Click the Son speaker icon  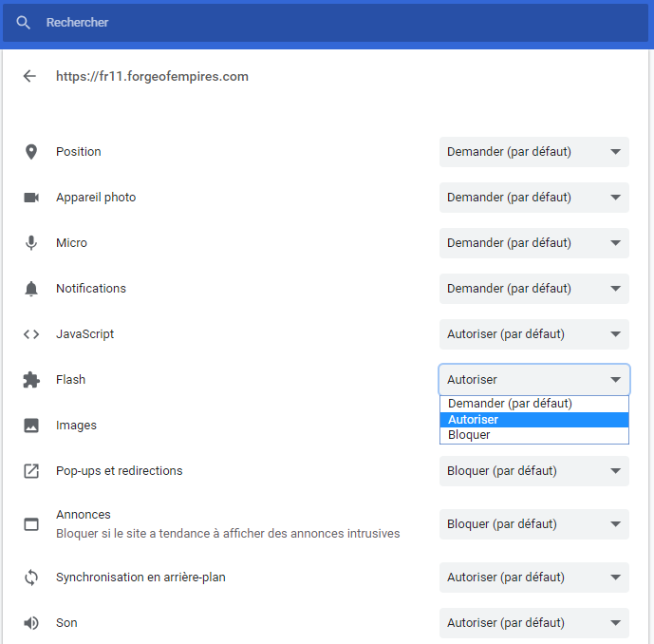(x=31, y=623)
